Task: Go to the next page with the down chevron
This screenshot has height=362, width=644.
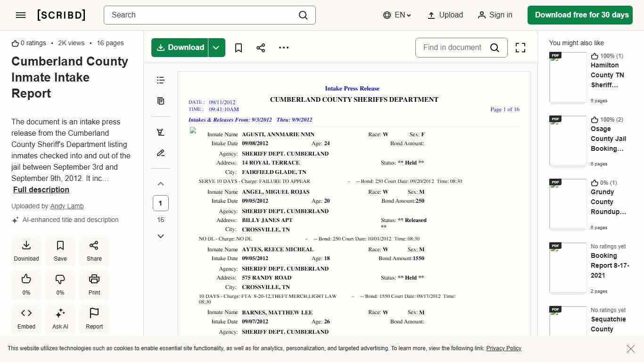Action: coord(160,236)
